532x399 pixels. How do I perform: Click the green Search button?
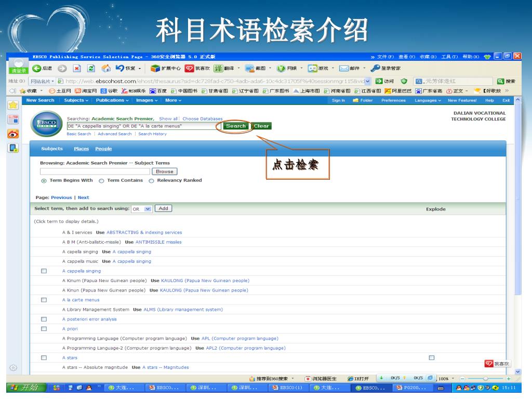(x=235, y=126)
